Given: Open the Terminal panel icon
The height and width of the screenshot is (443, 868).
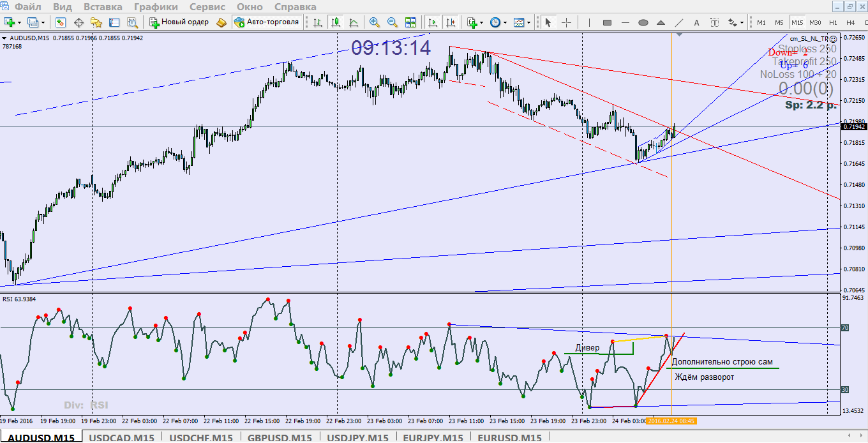Looking at the screenshot, I should click(x=114, y=22).
